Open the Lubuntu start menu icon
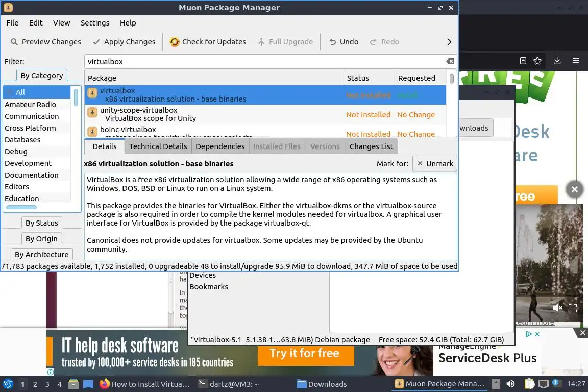The height and width of the screenshot is (392, 588). click(x=8, y=384)
